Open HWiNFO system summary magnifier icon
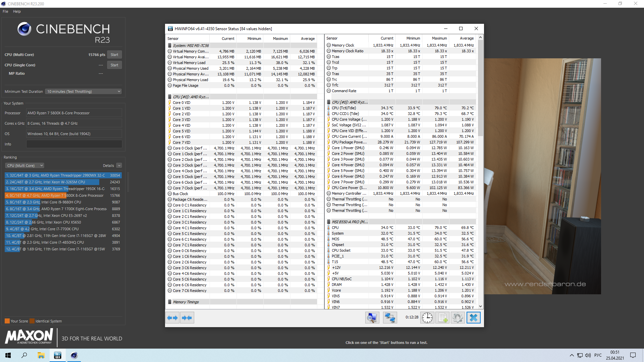Image resolution: width=644 pixels, height=362 pixels. (372, 318)
